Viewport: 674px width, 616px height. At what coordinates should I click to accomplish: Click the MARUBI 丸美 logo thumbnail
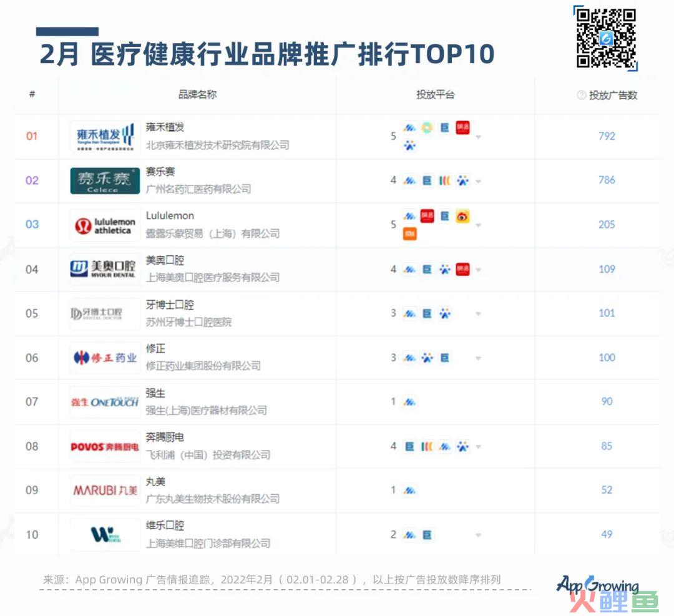[105, 491]
